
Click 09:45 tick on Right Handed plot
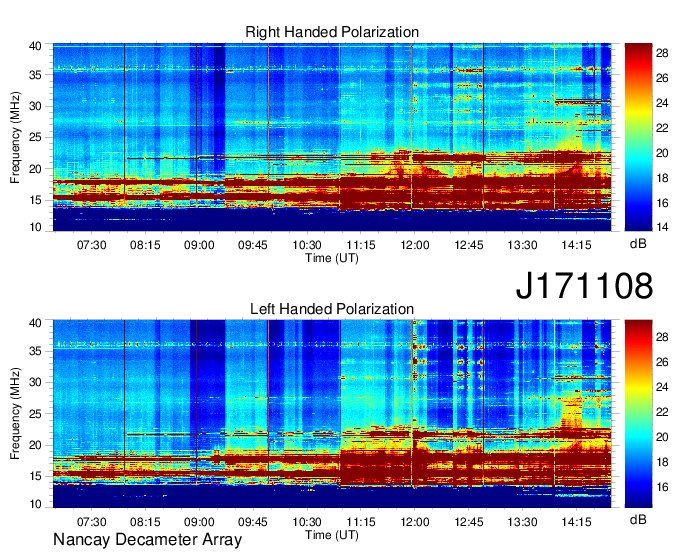click(253, 245)
